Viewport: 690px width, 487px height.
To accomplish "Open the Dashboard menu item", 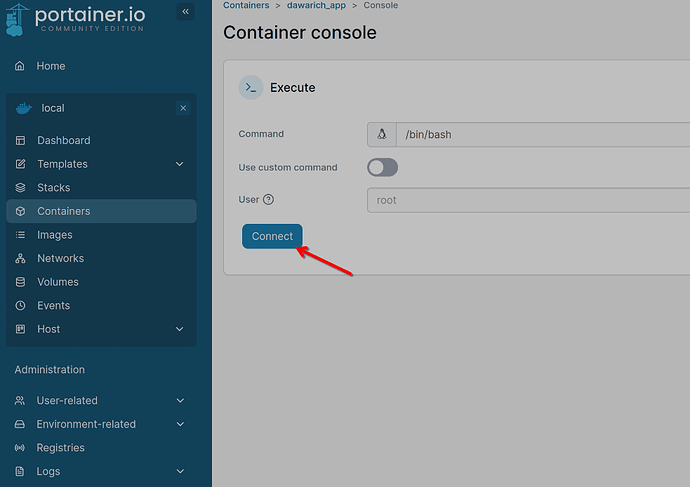I will [x=101, y=140].
